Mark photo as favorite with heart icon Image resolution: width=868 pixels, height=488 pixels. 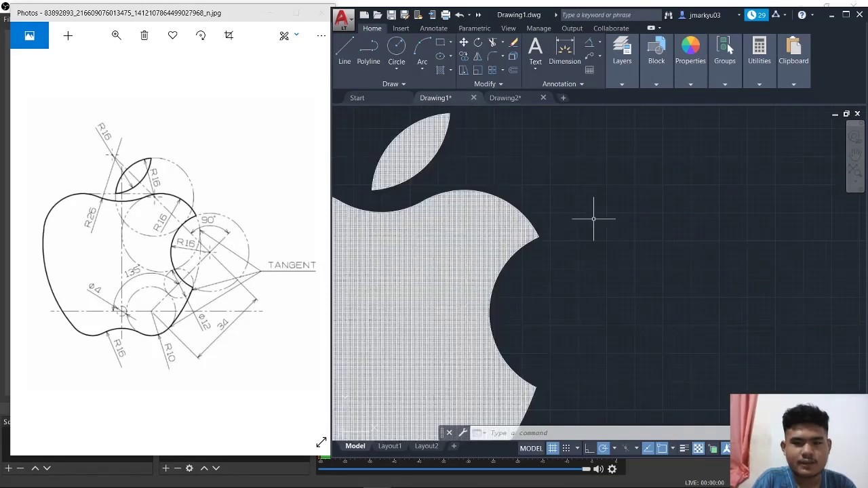coord(173,35)
